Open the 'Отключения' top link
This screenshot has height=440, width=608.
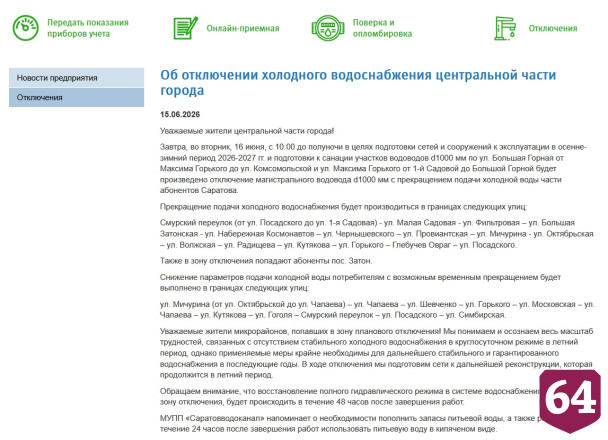click(553, 28)
